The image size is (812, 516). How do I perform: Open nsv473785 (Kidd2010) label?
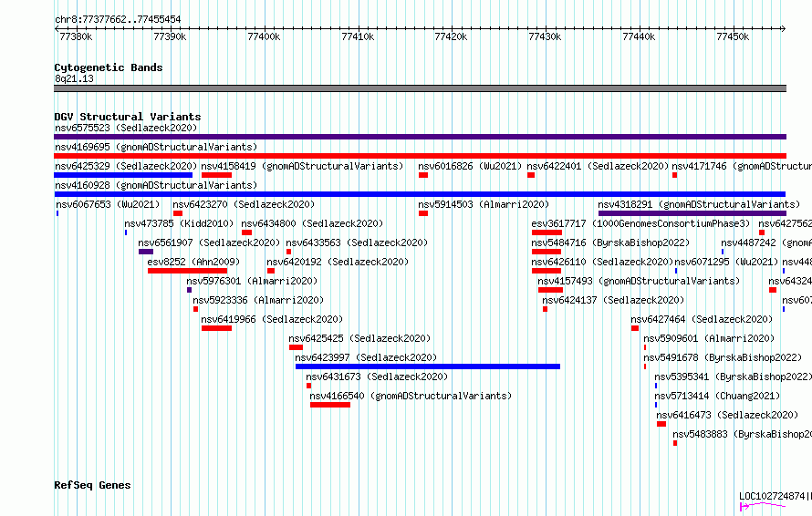[179, 223]
